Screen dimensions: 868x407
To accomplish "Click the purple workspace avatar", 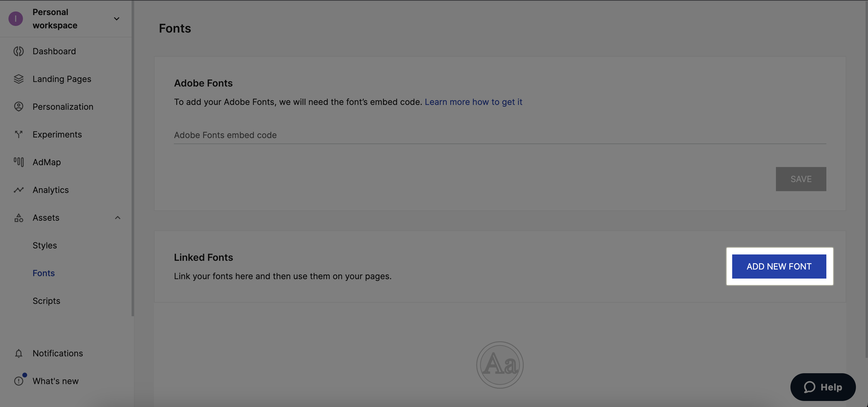I will [15, 19].
